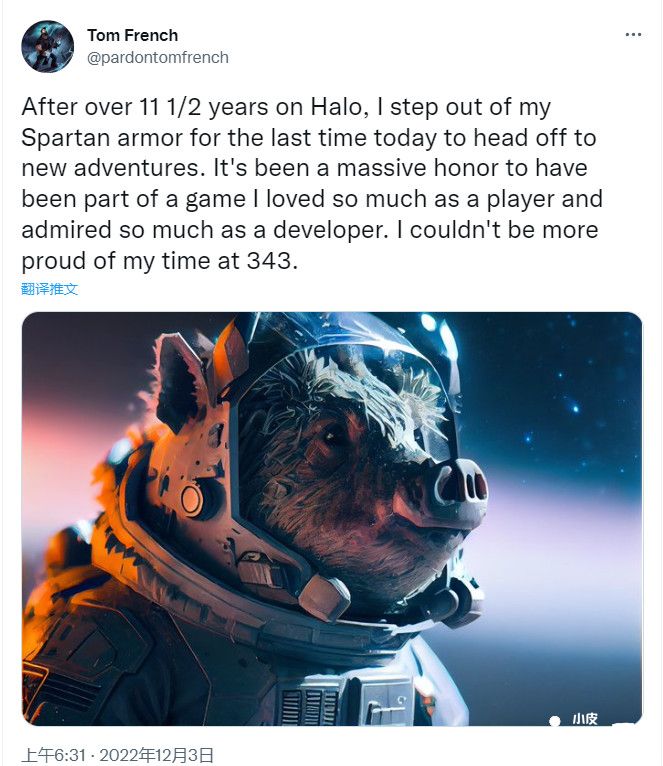The image size is (663, 766).
Task: Click the tweet's last line mentioning 343
Action: click(159, 261)
